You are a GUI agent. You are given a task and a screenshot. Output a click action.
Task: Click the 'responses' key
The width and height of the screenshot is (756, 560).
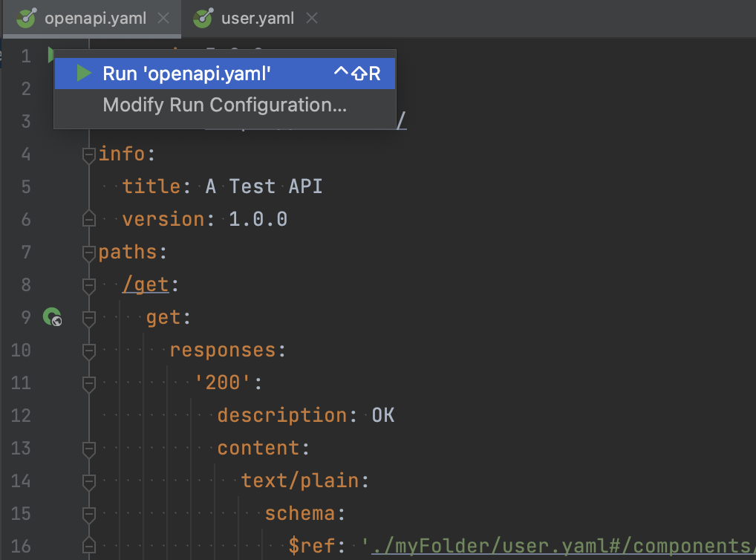[223, 350]
